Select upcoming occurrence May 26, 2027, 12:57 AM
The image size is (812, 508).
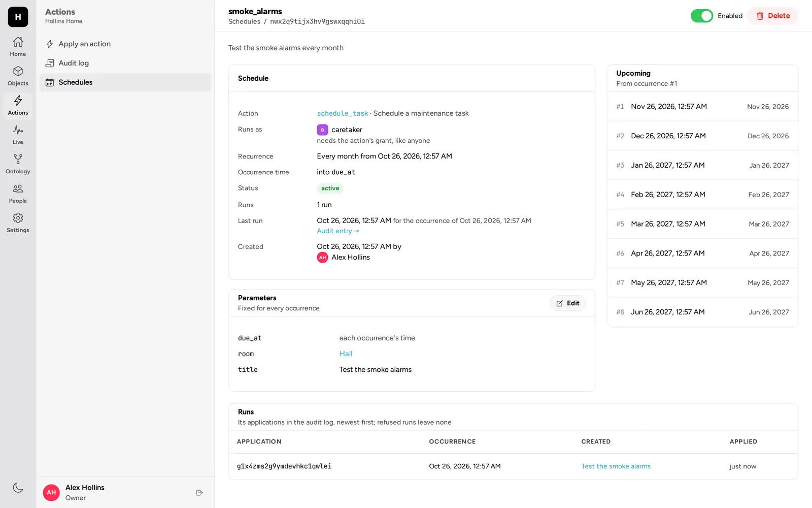(702, 283)
